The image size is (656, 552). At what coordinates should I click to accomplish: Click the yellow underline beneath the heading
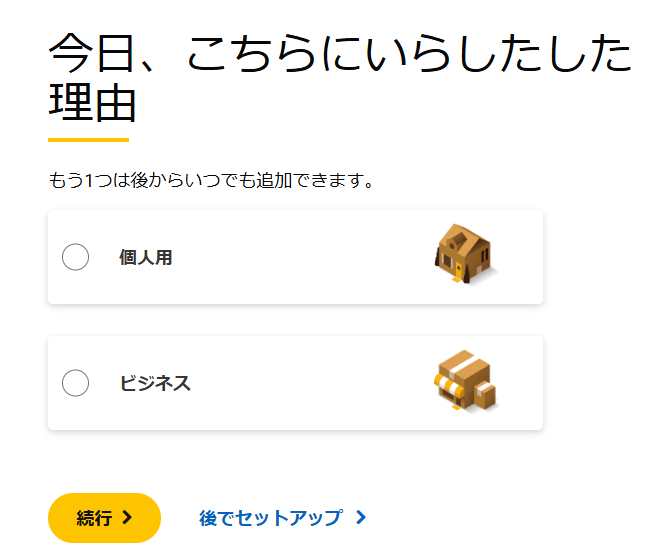coord(88,140)
